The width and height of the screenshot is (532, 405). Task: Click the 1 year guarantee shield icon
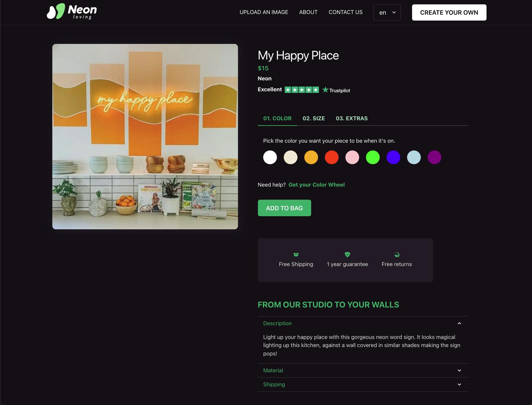347,255
